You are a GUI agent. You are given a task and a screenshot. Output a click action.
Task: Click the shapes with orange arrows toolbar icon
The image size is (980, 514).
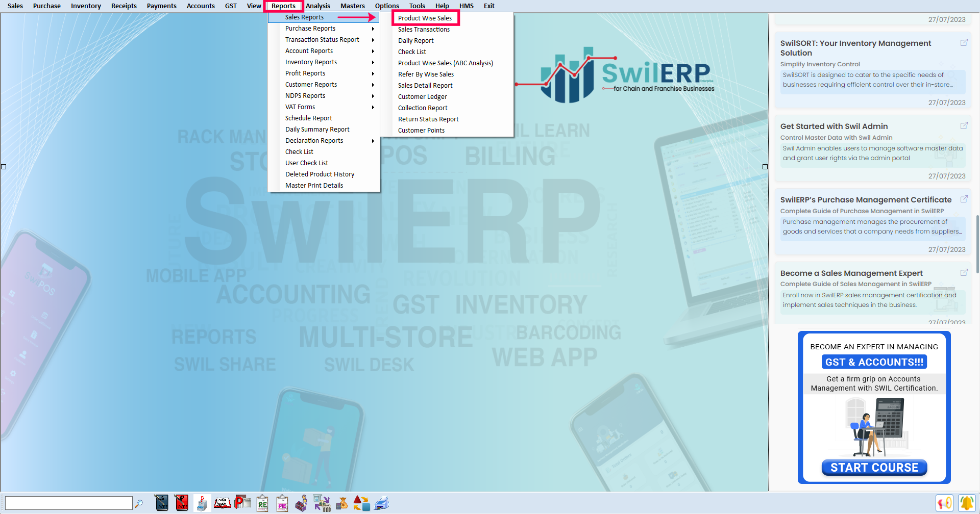pyautogui.click(x=361, y=503)
